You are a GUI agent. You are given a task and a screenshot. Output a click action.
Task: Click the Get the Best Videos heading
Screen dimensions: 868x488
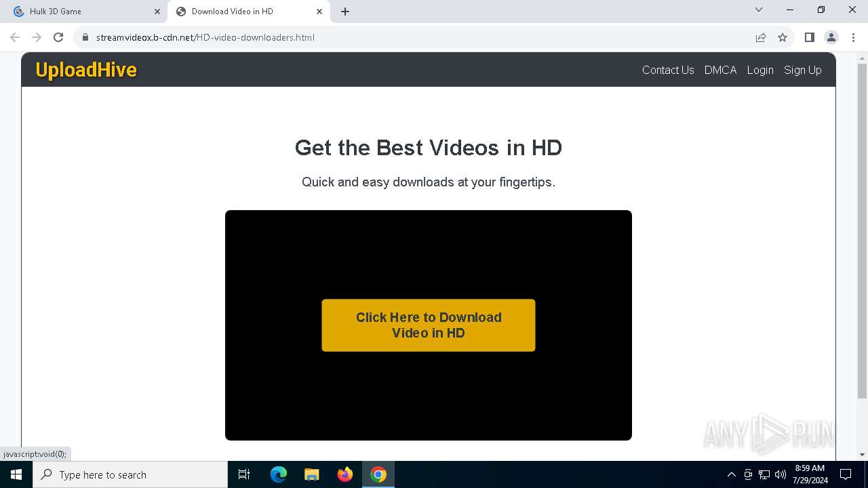tap(429, 148)
